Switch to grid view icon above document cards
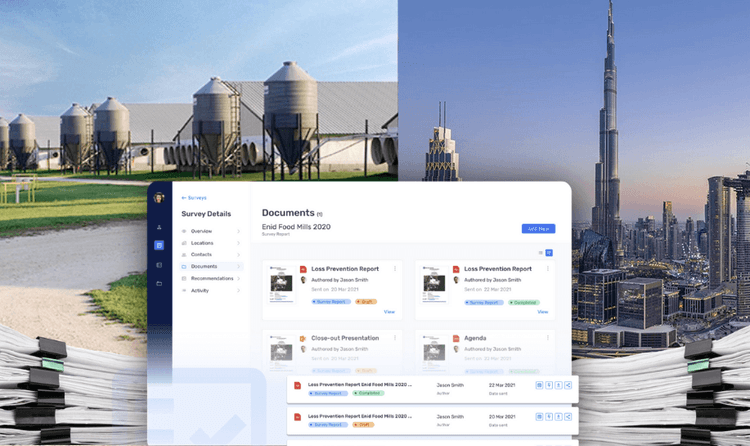Viewport: 750px width, 446px height. (549, 253)
